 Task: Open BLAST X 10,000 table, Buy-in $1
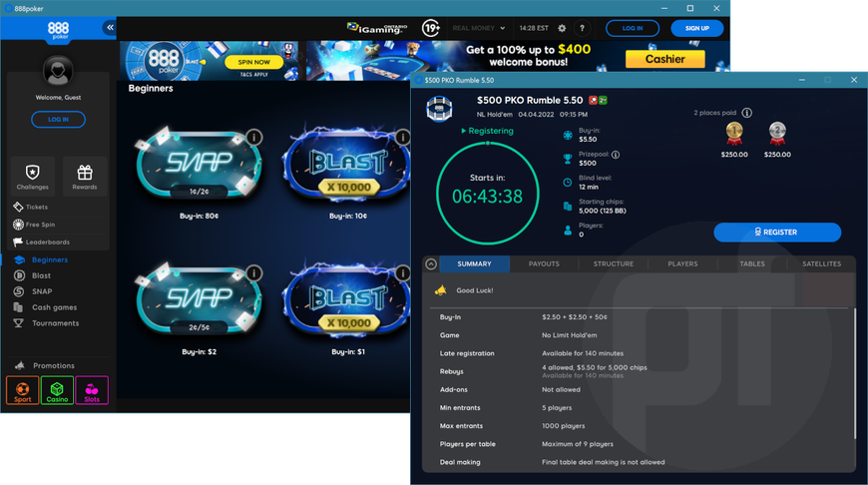coord(347,300)
